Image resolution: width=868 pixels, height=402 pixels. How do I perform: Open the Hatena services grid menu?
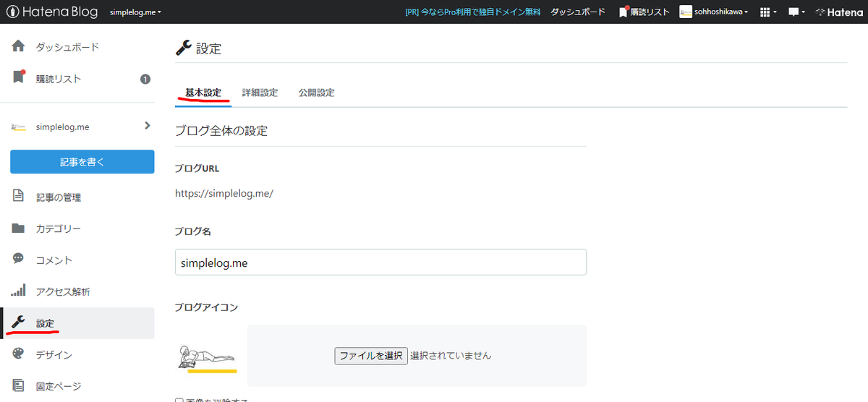pos(768,12)
